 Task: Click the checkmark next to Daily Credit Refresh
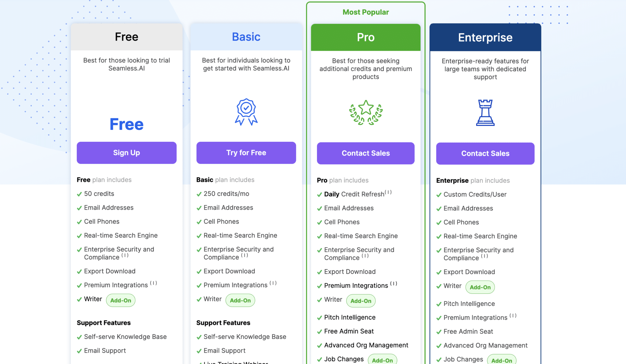pyautogui.click(x=319, y=194)
